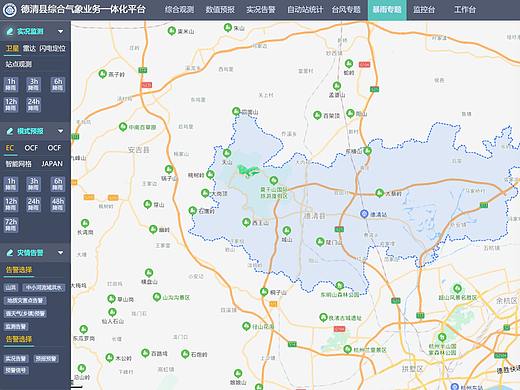Screen dimensions: 520x390
Task: Click the pencil icon beside 实况监测
Action: (x=10, y=31)
